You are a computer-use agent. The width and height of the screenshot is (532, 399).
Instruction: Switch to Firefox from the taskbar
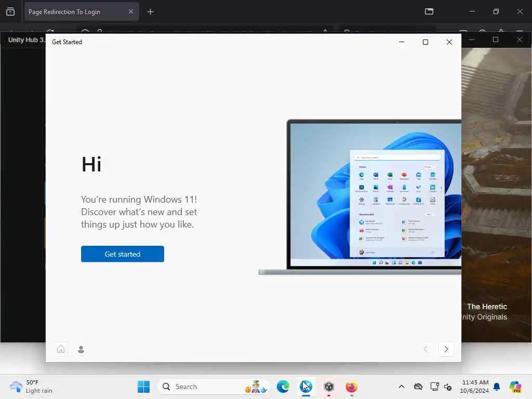click(x=352, y=387)
